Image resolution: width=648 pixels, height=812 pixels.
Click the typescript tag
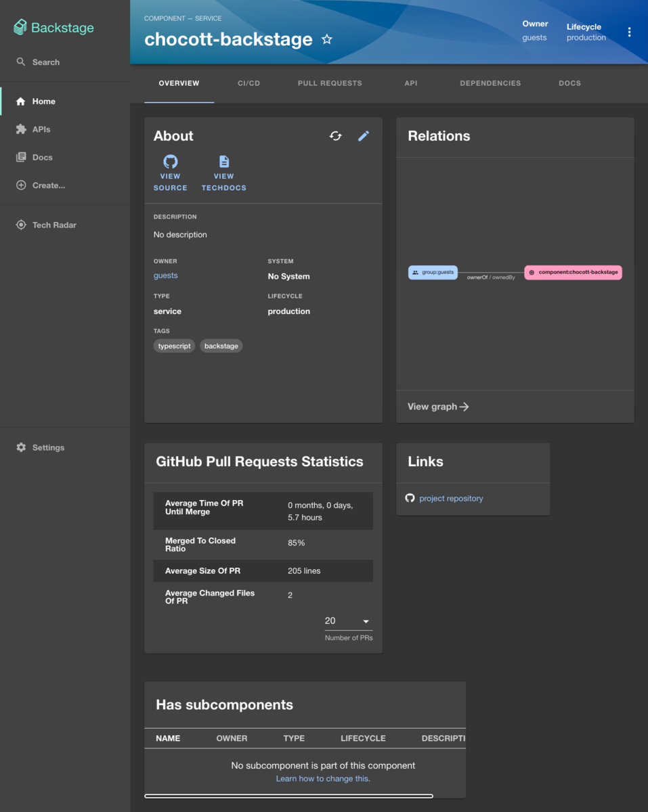(x=175, y=346)
